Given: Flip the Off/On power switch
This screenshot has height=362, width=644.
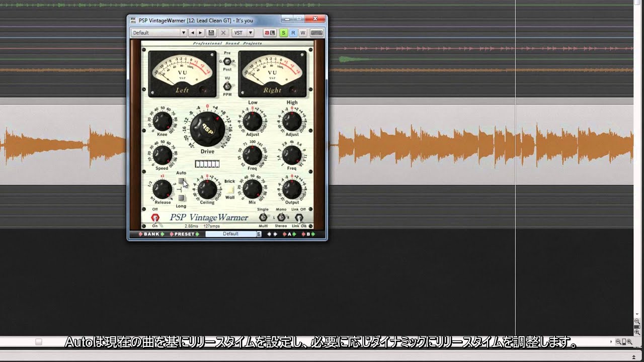Looking at the screenshot, I should (155, 218).
